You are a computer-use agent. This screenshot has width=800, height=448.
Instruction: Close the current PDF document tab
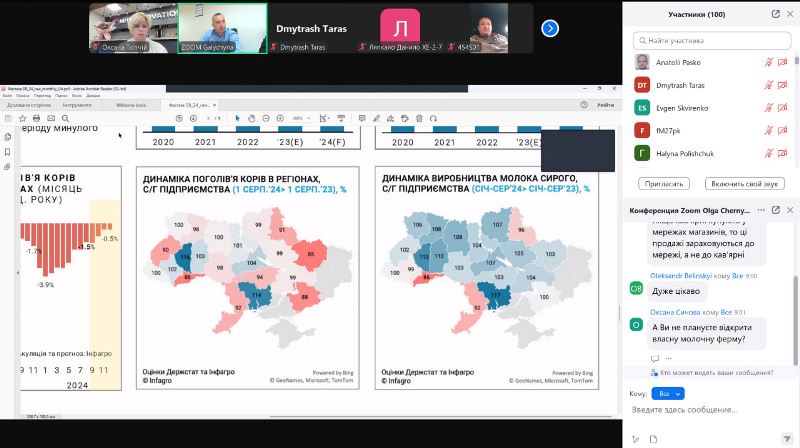pos(214,105)
